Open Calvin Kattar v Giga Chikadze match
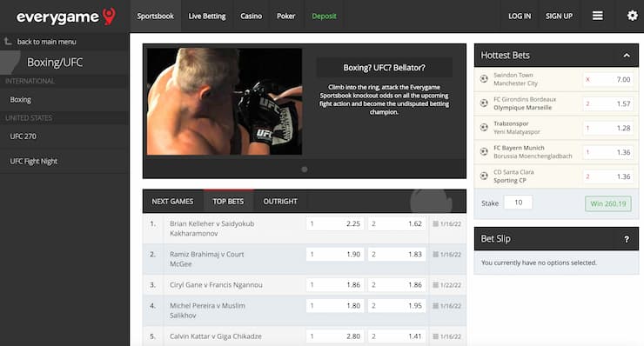The image size is (644, 346). click(216, 336)
